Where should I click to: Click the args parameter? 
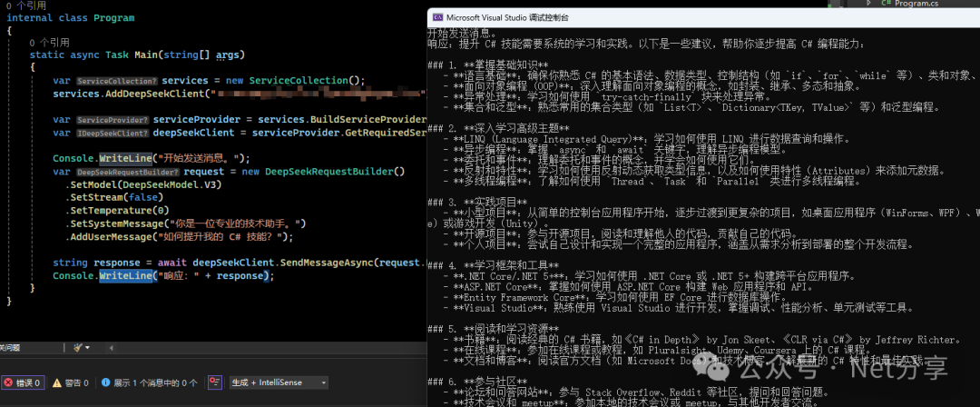tap(228, 55)
